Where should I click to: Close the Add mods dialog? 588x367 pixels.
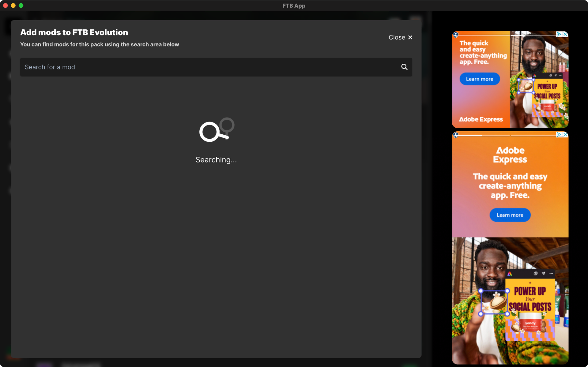(400, 37)
